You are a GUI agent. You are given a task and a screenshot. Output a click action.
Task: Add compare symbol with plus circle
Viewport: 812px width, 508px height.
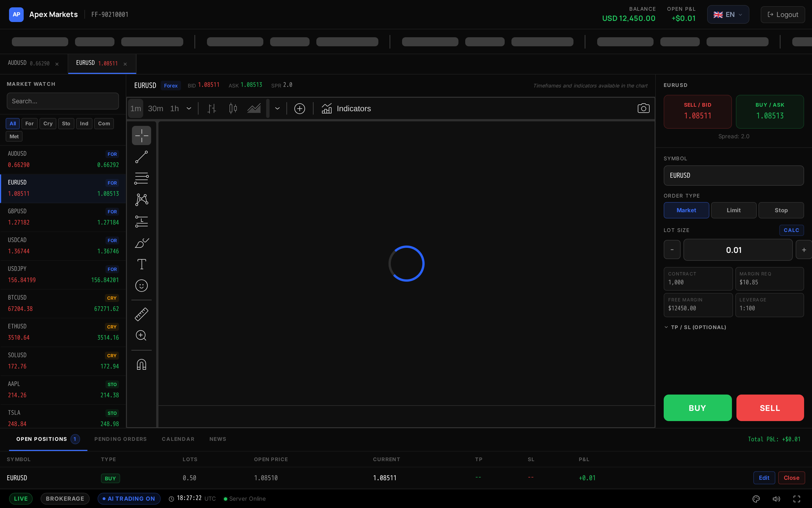click(x=299, y=109)
